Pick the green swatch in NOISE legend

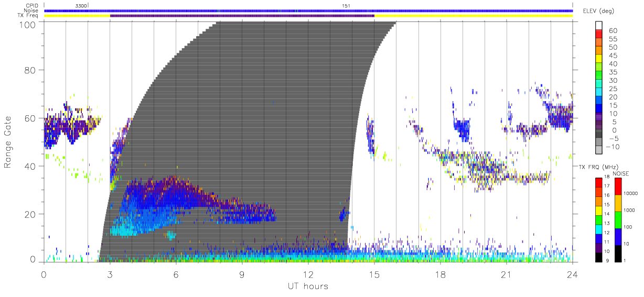(x=618, y=219)
